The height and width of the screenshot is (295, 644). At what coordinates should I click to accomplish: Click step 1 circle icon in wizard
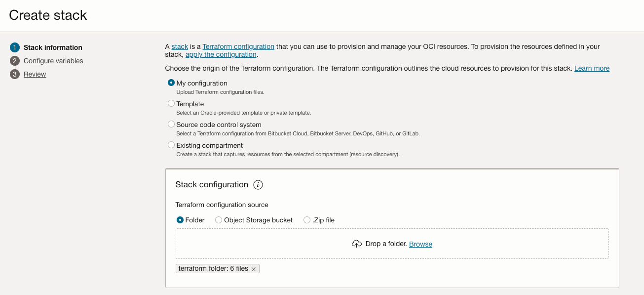[x=15, y=47]
